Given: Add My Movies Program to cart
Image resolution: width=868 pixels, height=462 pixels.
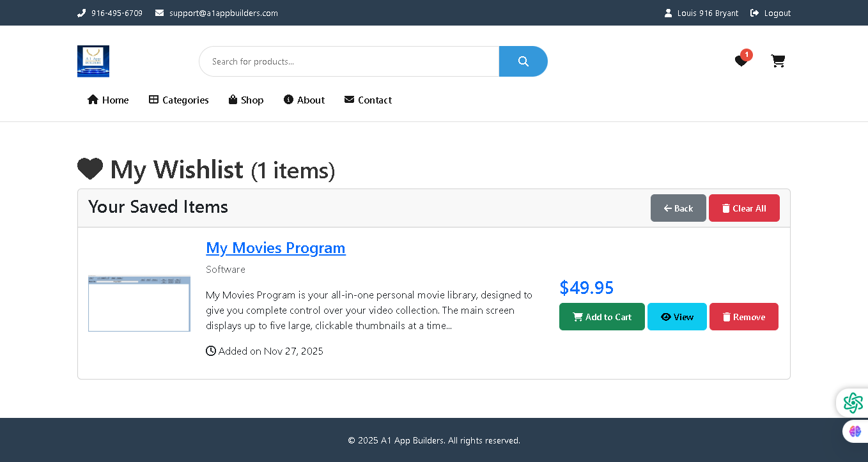Looking at the screenshot, I should tap(601, 317).
